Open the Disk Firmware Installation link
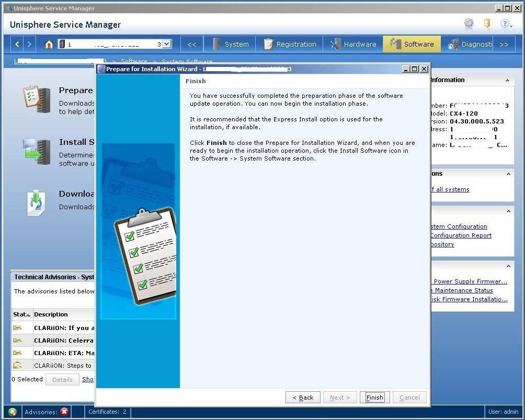This screenshot has width=525, height=420. coord(470,299)
